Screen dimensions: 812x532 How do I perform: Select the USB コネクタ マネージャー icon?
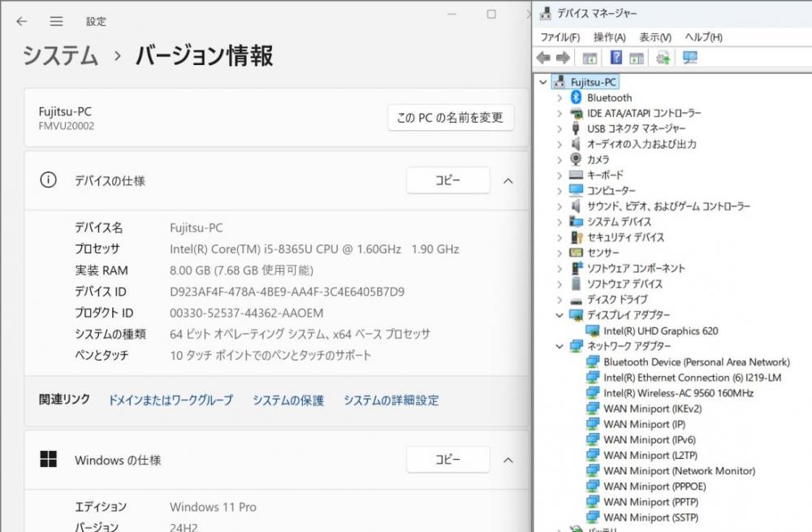[576, 128]
